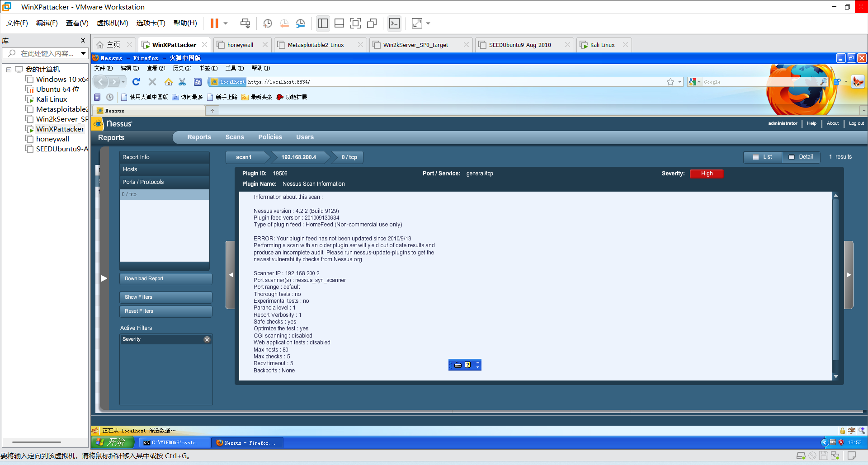Open the VMware console view icon
The width and height of the screenshot is (868, 465).
[394, 23]
